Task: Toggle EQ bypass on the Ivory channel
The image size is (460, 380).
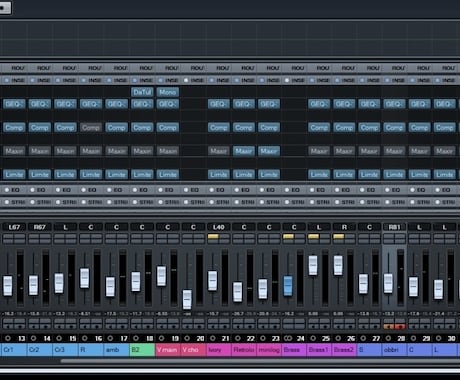Action: point(211,190)
